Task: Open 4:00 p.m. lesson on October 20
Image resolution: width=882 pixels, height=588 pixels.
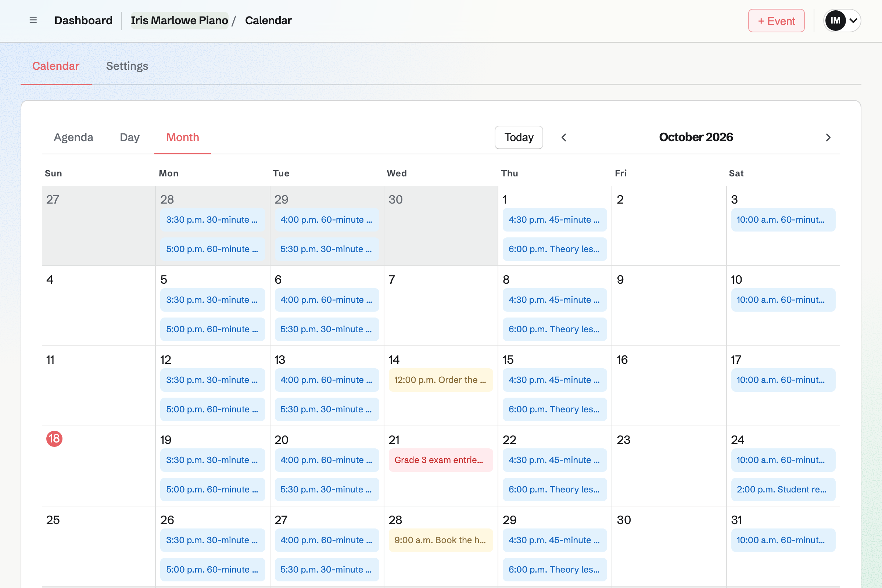Action: pos(327,460)
